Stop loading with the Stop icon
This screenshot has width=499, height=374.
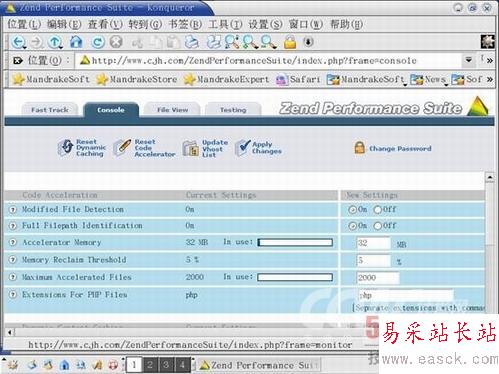pos(116,42)
